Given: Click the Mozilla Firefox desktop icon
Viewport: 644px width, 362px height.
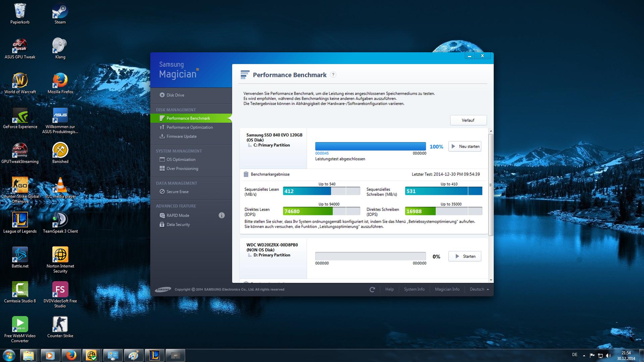Looking at the screenshot, I should 60,84.
